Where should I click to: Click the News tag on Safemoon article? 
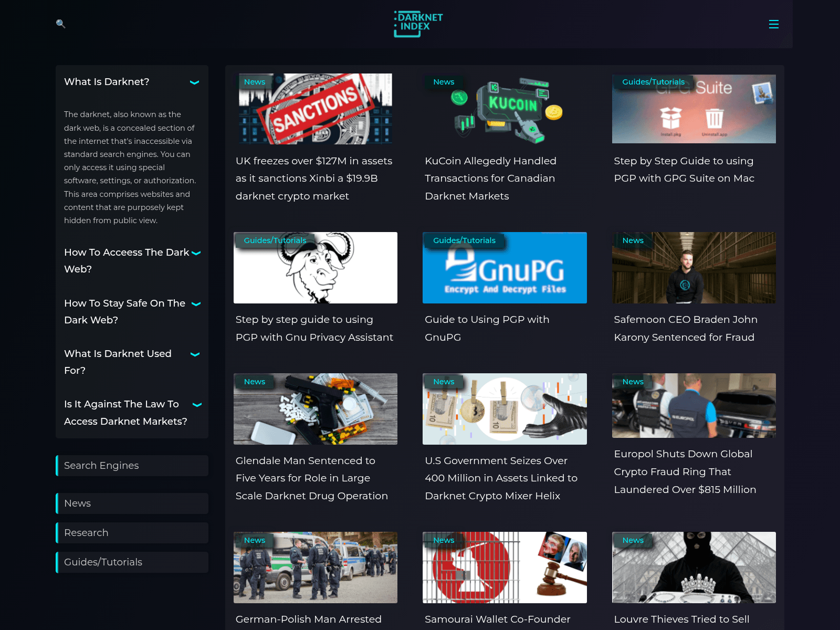633,240
